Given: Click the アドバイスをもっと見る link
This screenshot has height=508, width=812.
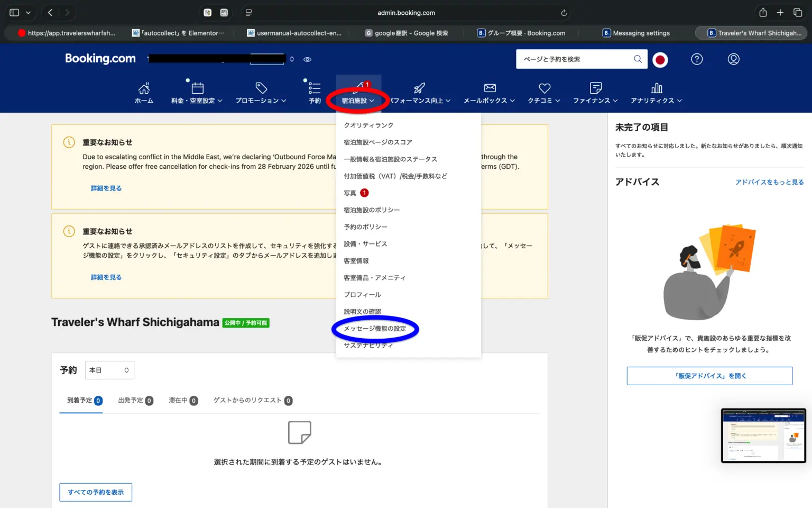Looking at the screenshot, I should pos(769,182).
